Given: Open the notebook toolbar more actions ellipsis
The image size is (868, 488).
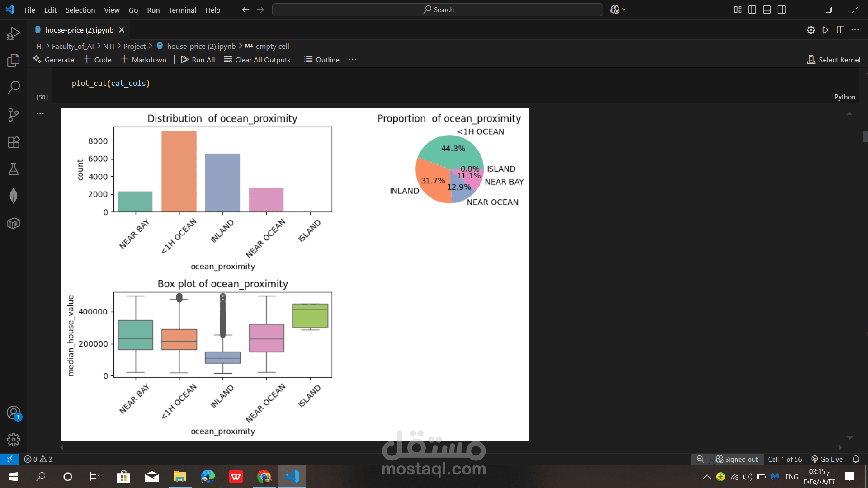Looking at the screenshot, I should tap(353, 60).
